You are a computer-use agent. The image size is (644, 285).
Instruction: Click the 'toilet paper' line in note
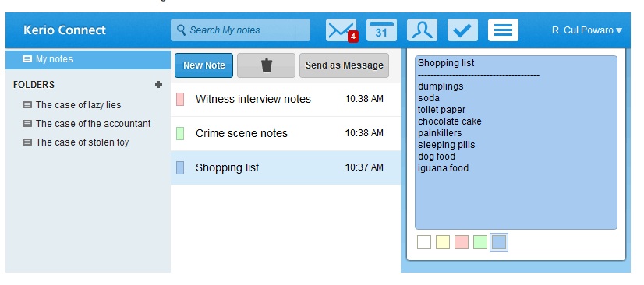click(x=442, y=110)
